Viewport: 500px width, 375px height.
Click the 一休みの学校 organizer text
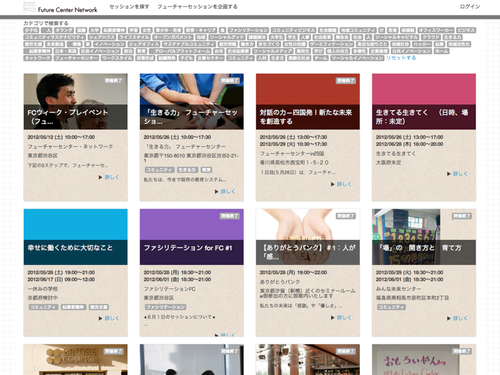[x=43, y=289]
